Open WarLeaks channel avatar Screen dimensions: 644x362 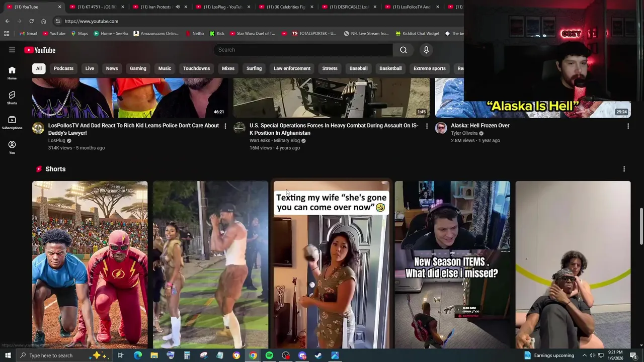coord(239,128)
